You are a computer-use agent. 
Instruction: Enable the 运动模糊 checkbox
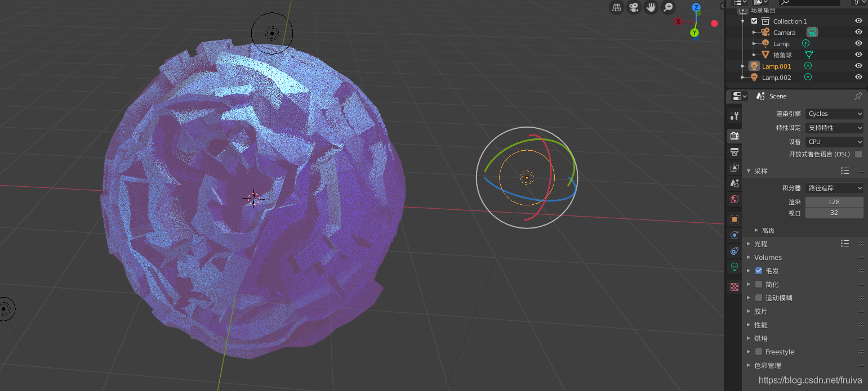pos(759,298)
